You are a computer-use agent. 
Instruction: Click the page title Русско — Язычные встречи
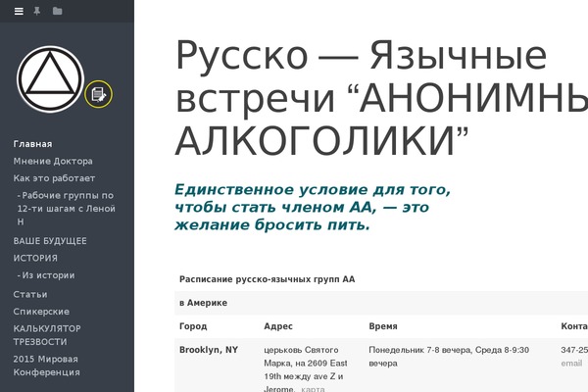[381, 98]
